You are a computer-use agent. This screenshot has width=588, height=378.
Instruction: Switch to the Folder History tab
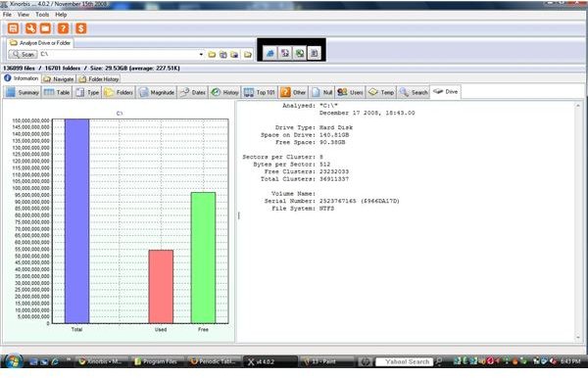(x=99, y=79)
